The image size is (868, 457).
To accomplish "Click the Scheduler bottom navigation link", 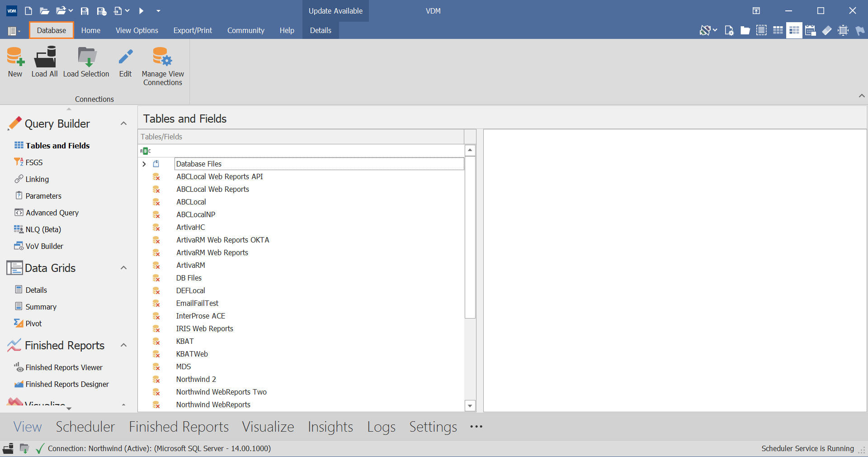I will pos(85,427).
